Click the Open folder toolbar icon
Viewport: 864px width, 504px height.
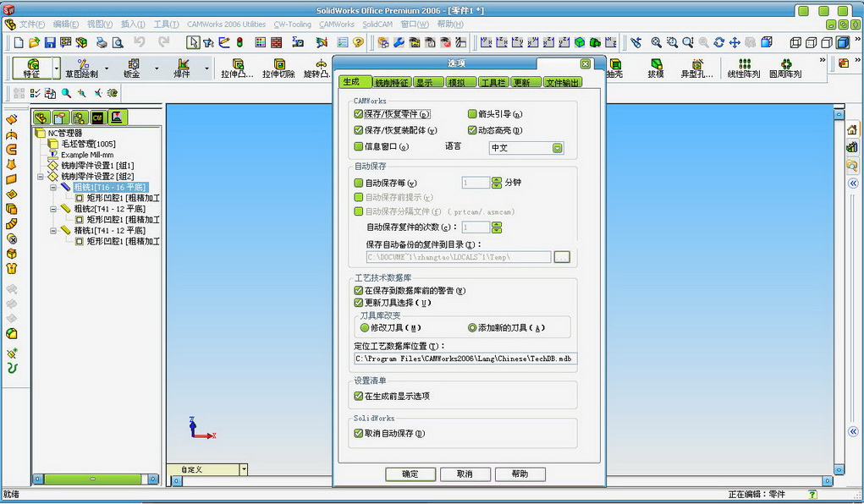click(x=34, y=42)
